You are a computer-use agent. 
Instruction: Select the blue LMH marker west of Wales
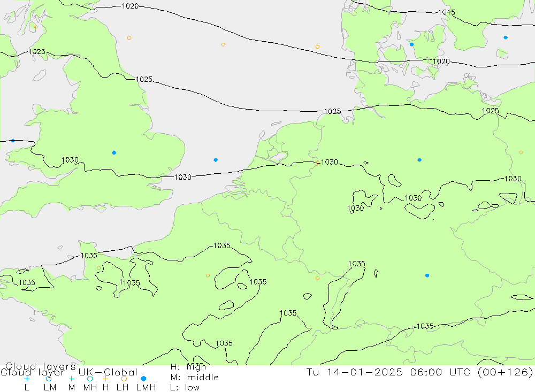13,141
